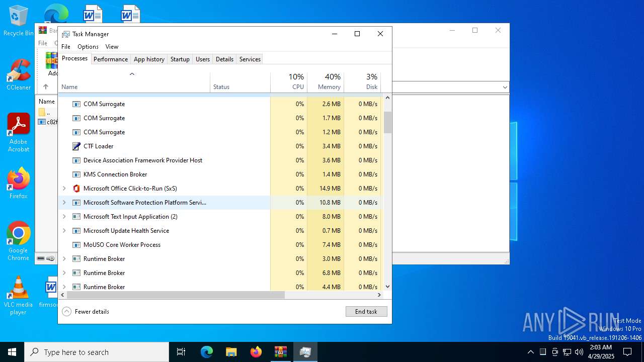
Task: Open Task View in the taskbar
Action: tap(181, 352)
